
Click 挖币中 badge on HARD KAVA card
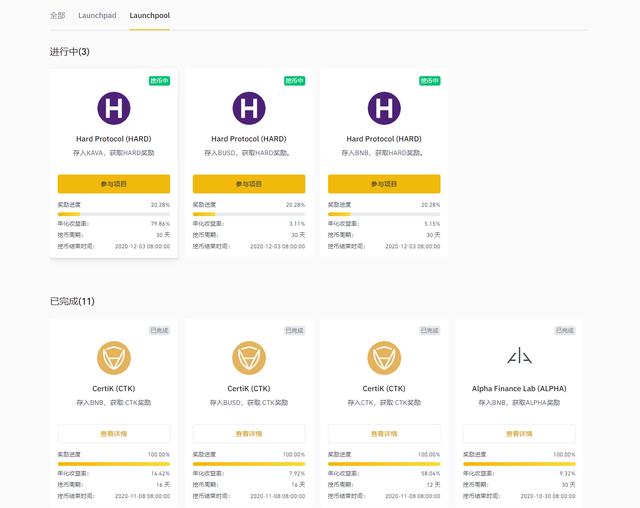[x=159, y=81]
